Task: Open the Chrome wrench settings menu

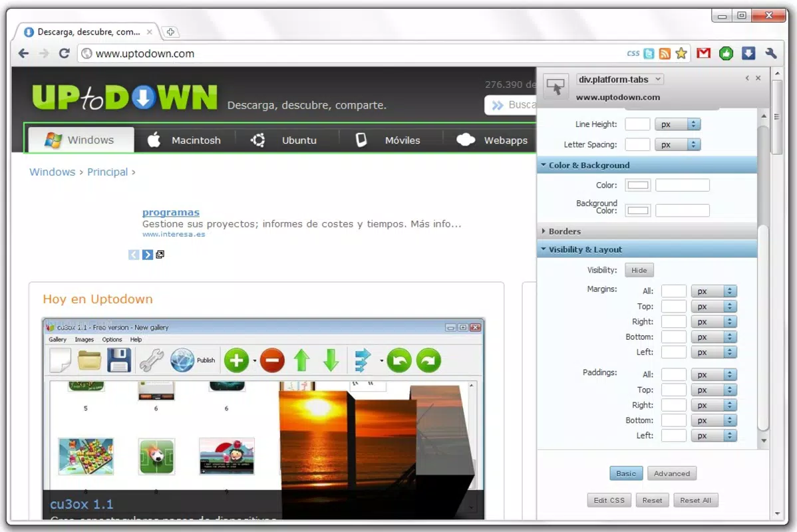Action: (x=770, y=53)
